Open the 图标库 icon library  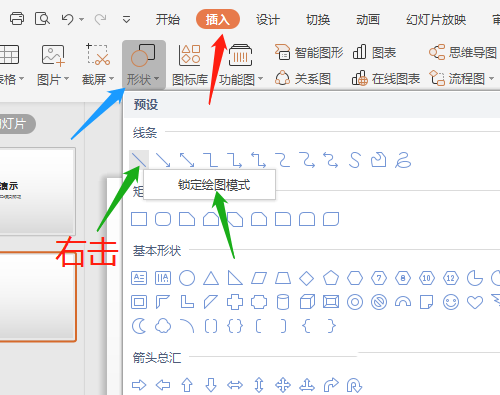click(x=190, y=65)
